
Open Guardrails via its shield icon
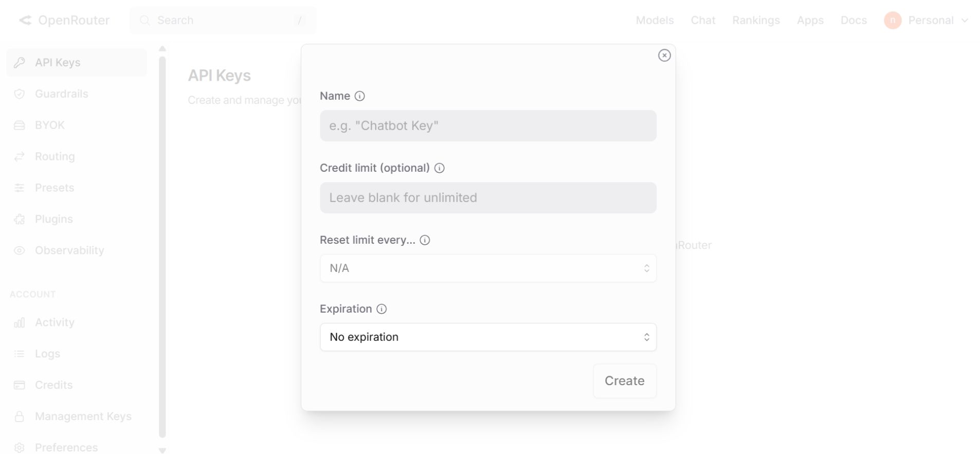[x=20, y=94]
